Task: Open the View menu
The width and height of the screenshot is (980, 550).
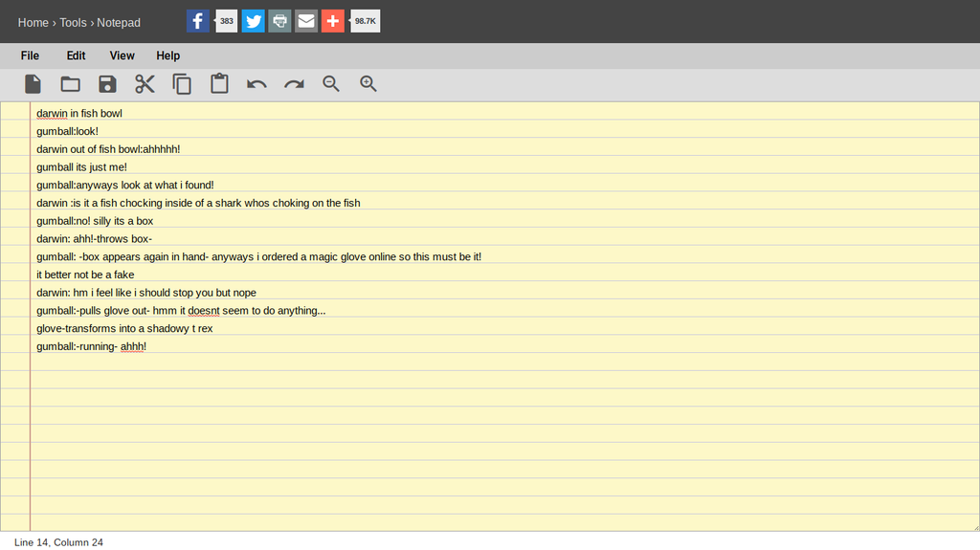Action: click(x=122, y=55)
